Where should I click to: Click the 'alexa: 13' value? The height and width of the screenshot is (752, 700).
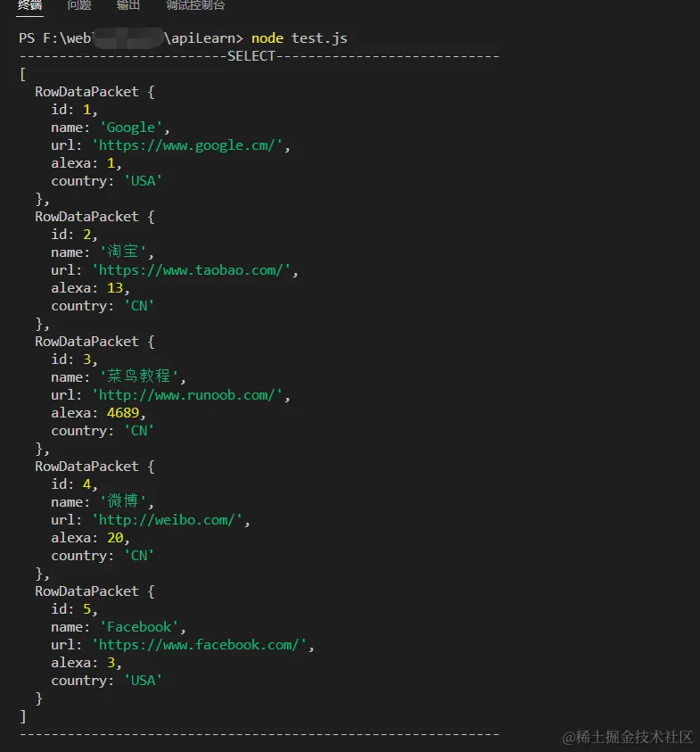115,288
